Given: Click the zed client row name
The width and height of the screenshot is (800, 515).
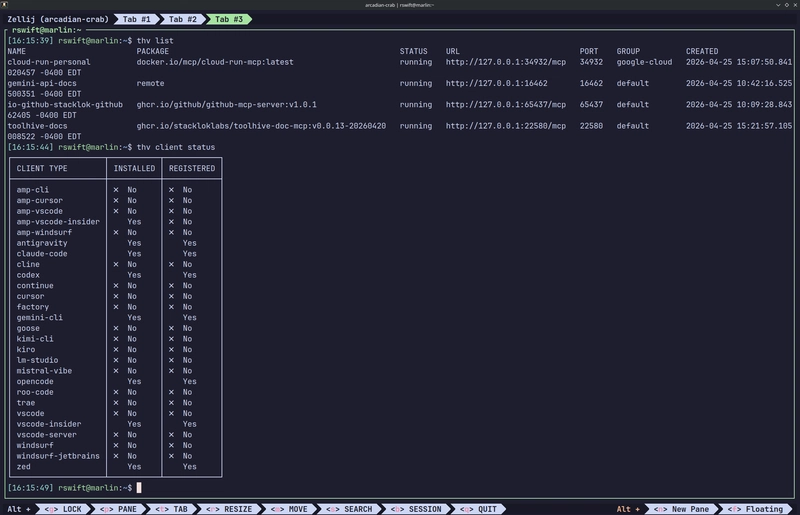Looking at the screenshot, I should point(23,467).
